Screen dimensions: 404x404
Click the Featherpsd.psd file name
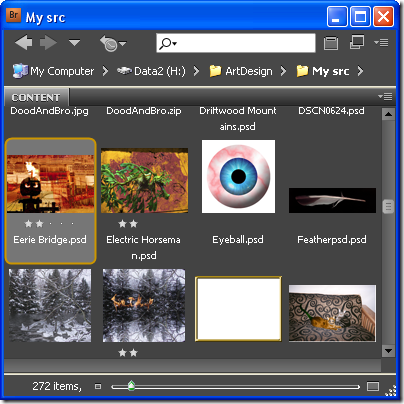(332, 240)
